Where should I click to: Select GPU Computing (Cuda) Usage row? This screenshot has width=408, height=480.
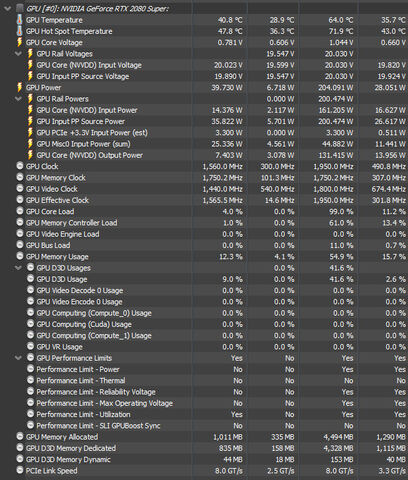pos(204,324)
